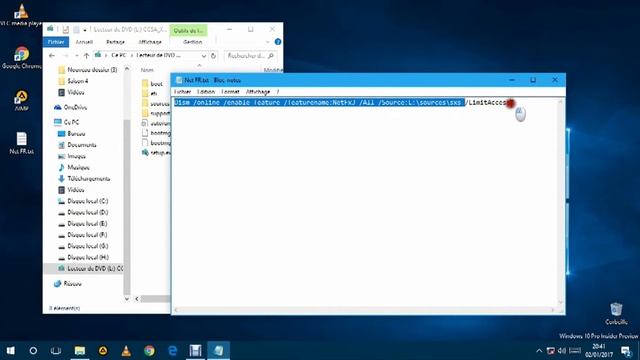Select the Net FR.txt desktop file
The width and height of the screenshot is (640, 360).
[21, 142]
